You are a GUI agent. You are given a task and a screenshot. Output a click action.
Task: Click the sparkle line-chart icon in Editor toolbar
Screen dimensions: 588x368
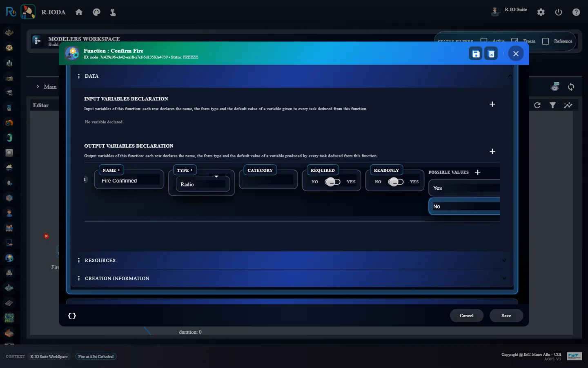coord(568,105)
